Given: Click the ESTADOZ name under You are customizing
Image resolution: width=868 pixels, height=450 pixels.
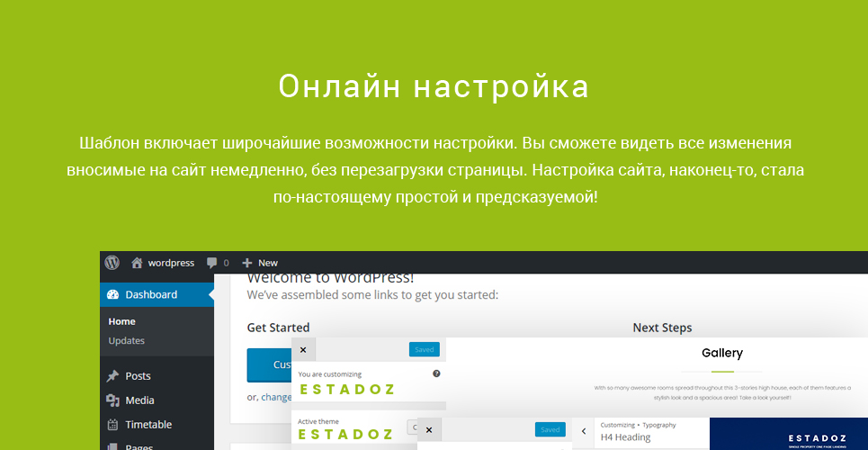Looking at the screenshot, I should click(346, 390).
